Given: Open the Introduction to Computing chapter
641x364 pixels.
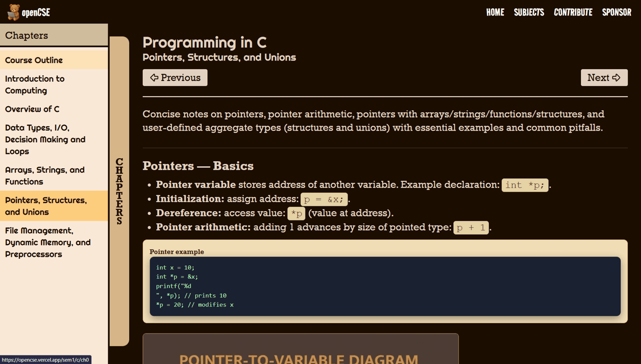Looking at the screenshot, I should pos(34,84).
